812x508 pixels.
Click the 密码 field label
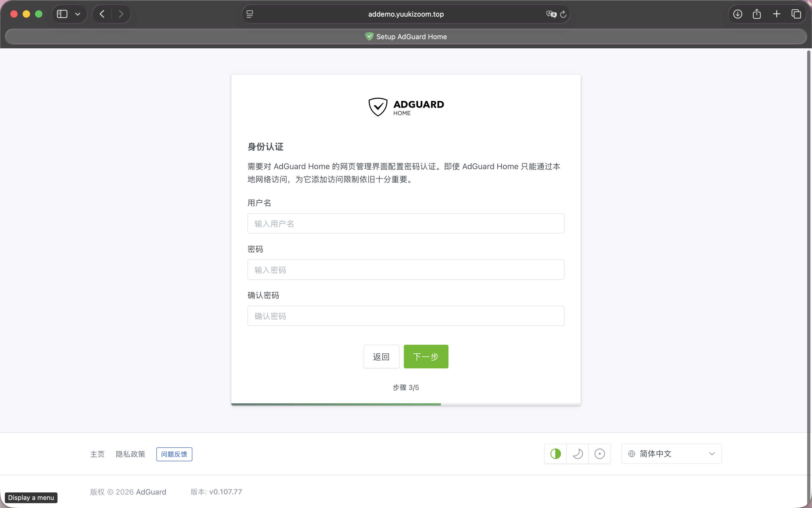(255, 249)
